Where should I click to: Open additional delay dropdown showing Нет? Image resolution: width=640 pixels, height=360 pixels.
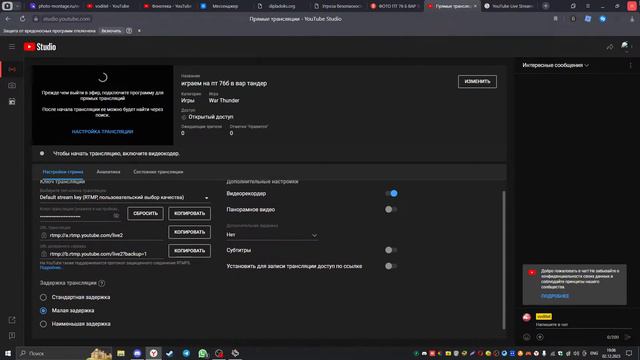[272, 235]
